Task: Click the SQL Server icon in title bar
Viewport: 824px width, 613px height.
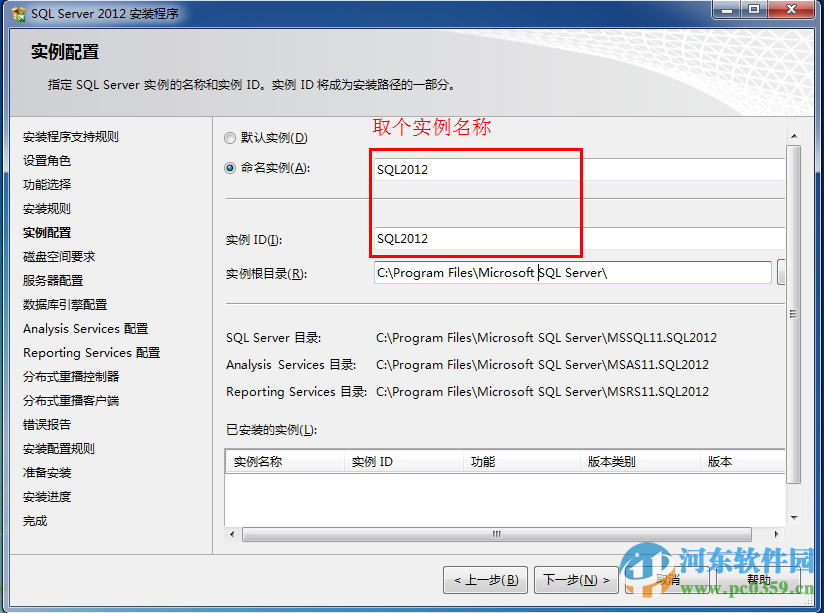Action: click(x=16, y=13)
